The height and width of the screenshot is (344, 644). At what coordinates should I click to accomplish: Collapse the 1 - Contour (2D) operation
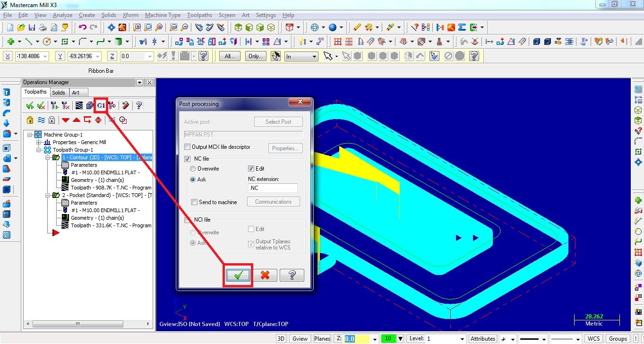[x=48, y=157]
